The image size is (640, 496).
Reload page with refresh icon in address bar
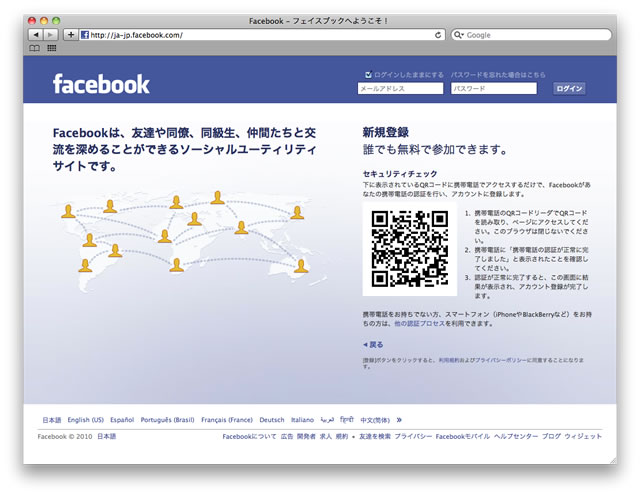pyautogui.click(x=438, y=35)
